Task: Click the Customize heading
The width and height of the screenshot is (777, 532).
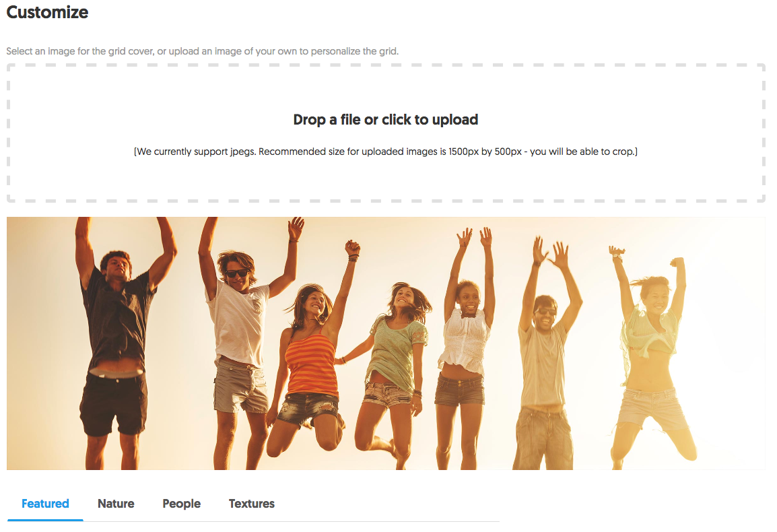Action: point(47,12)
